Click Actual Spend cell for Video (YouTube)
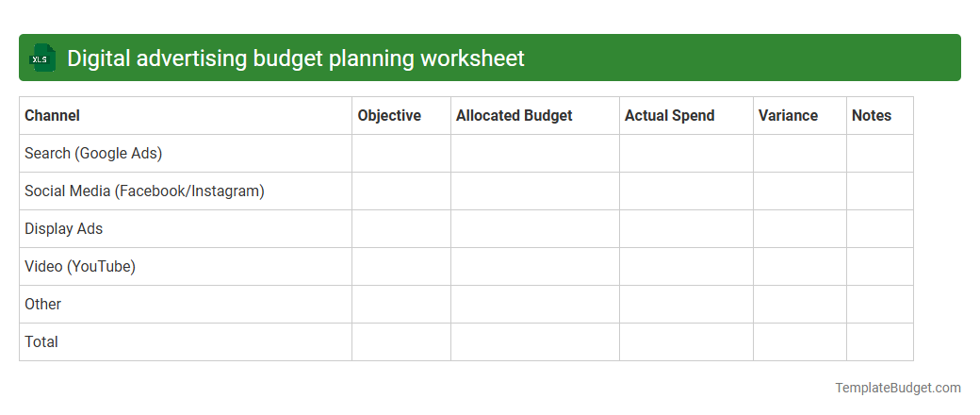 click(x=686, y=267)
